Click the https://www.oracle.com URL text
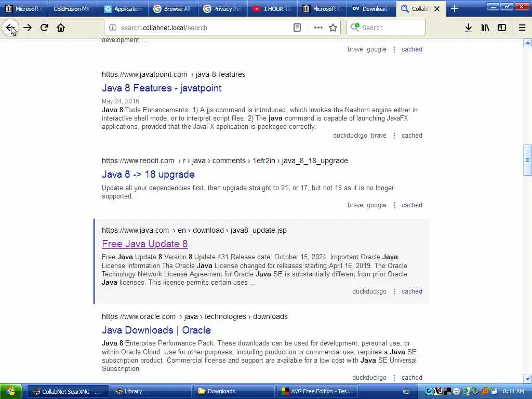532x399 pixels. pos(138,316)
